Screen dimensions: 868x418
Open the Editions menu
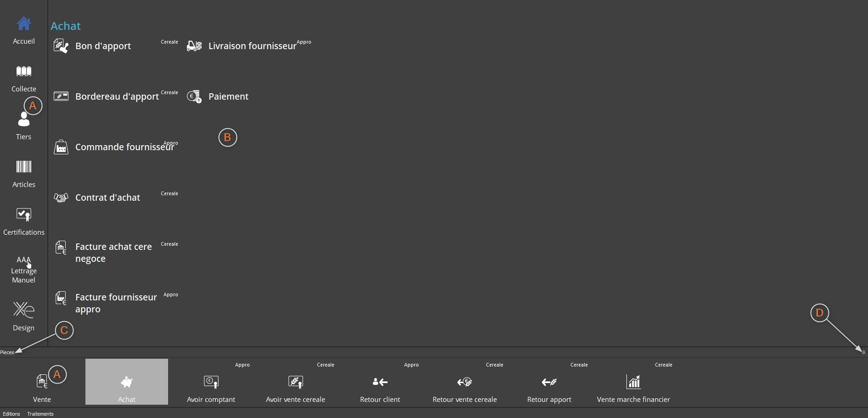[11, 414]
